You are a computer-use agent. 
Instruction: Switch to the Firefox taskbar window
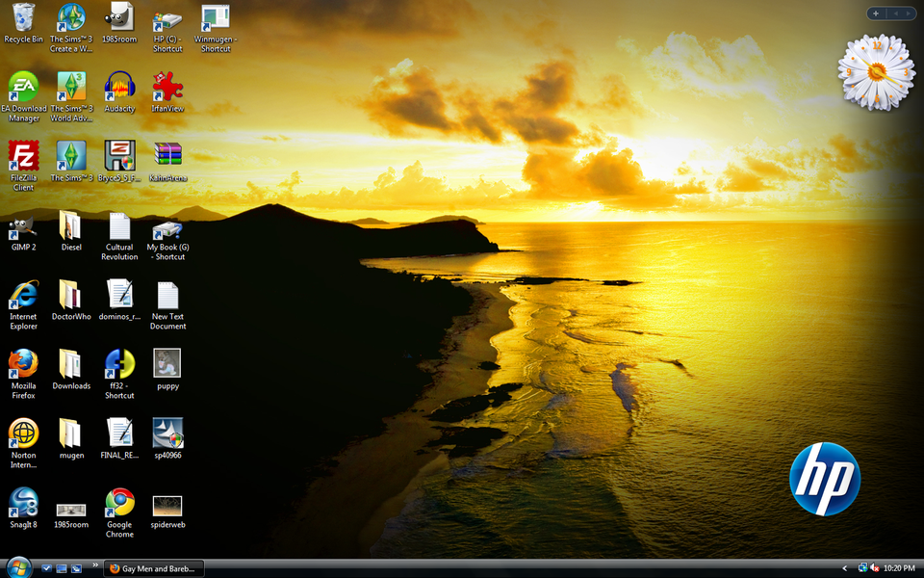click(x=152, y=568)
